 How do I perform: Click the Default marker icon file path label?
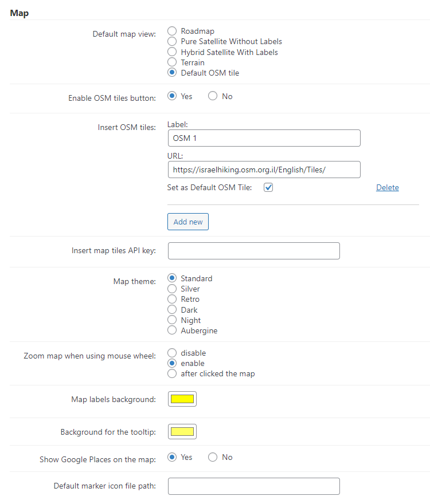[105, 486]
